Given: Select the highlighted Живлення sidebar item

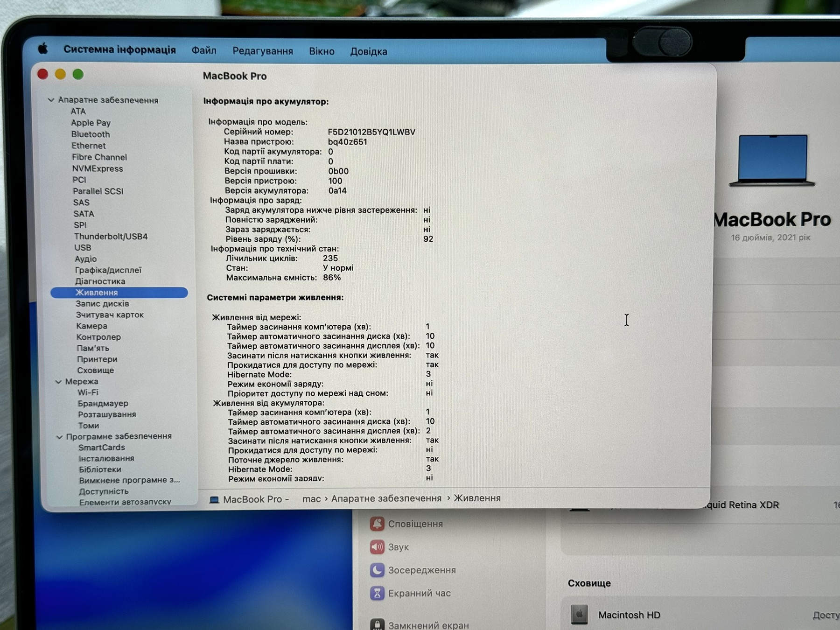Looking at the screenshot, I should [x=119, y=292].
